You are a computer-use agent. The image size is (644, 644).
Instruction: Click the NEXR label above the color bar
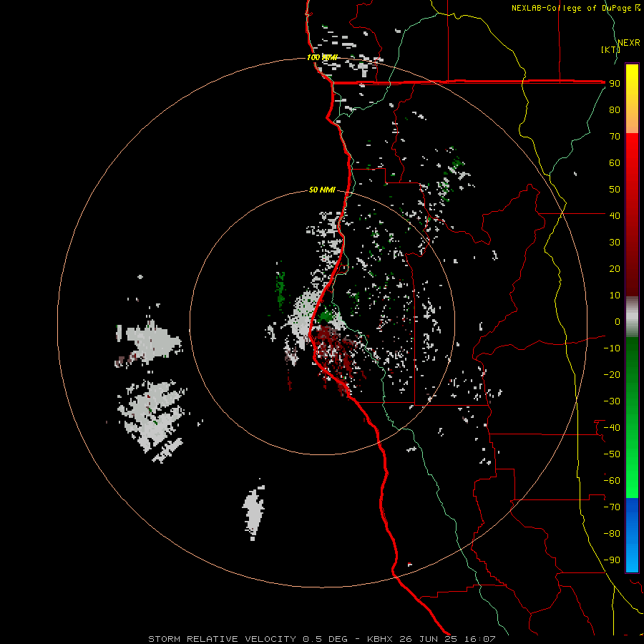point(628,43)
